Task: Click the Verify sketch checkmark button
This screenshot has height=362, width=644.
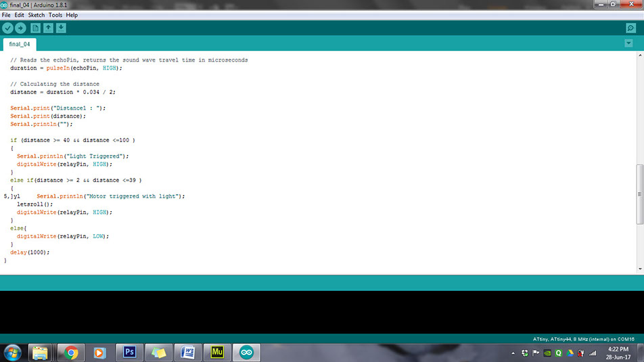Action: (8, 28)
